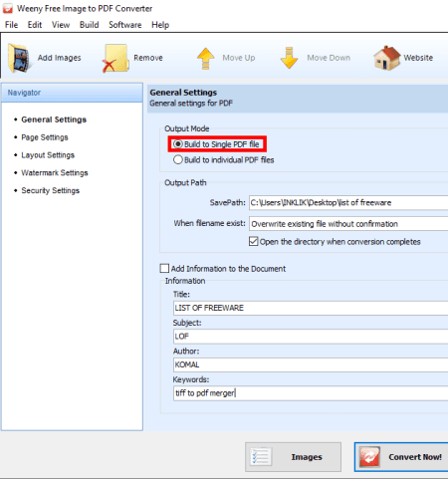This screenshot has height=479, width=448.
Task: Click the Author: label
Action: [x=186, y=351]
